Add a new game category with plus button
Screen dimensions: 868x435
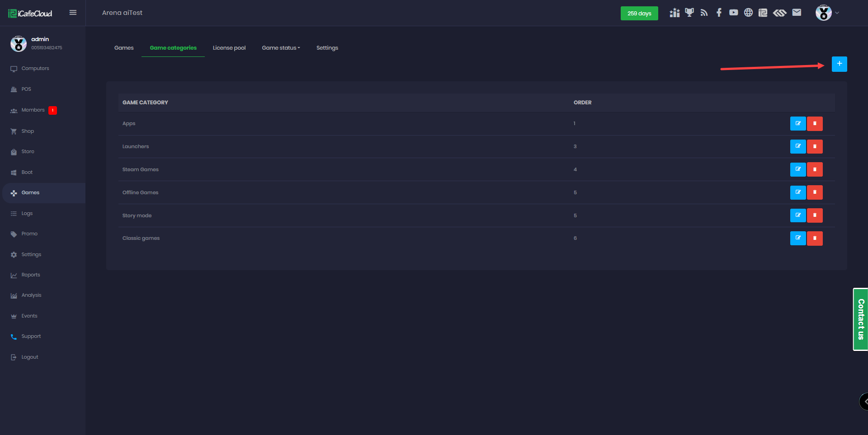[x=840, y=64]
